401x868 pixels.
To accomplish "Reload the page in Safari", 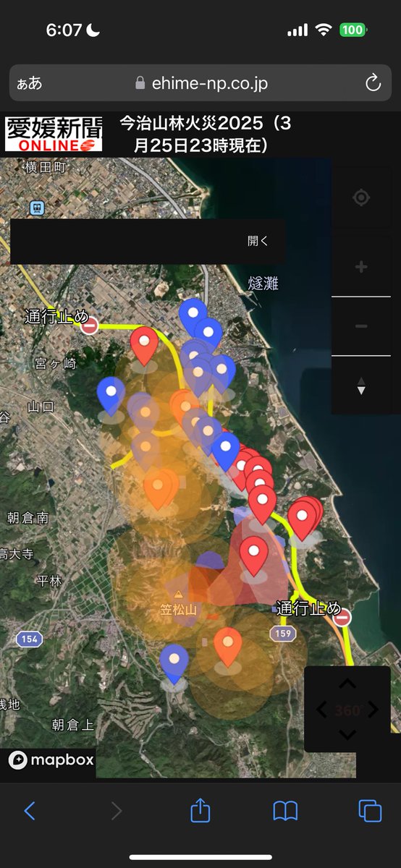I will 373,83.
